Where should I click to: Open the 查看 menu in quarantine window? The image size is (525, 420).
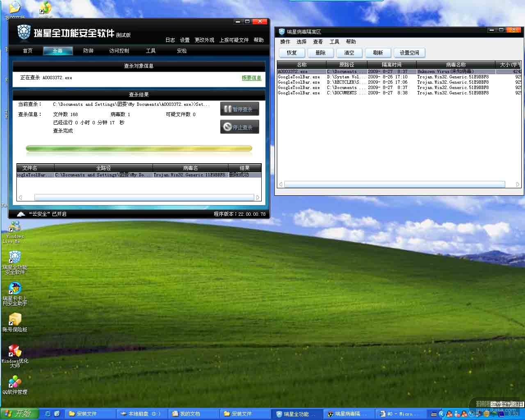coord(318,42)
